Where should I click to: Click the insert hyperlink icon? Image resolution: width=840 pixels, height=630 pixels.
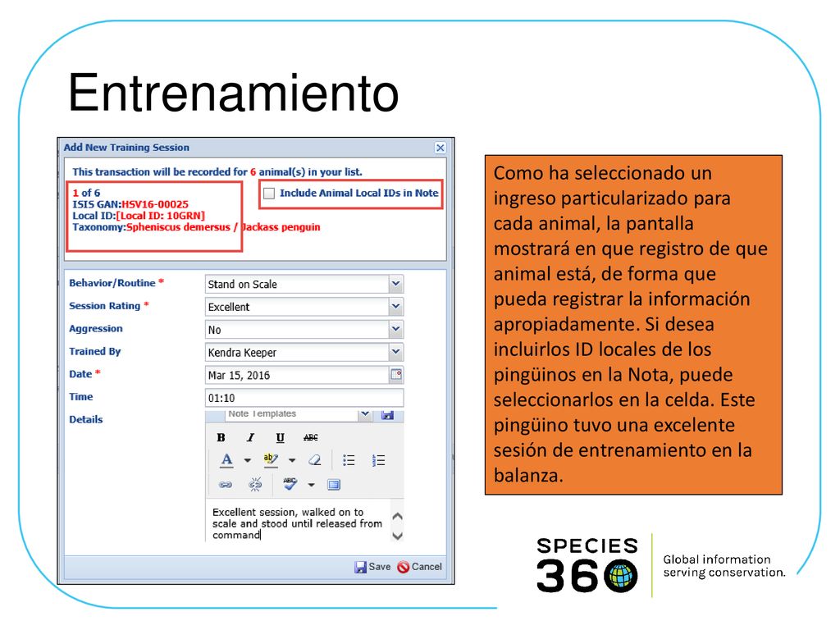[x=226, y=485]
